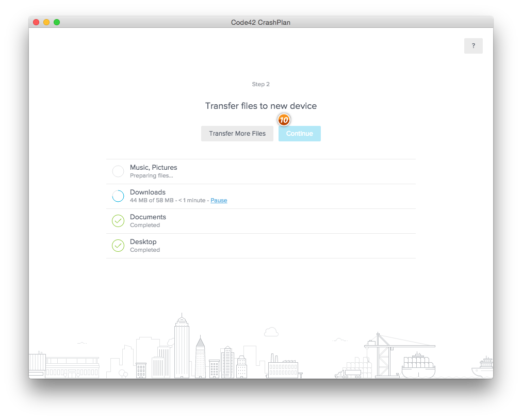The width and height of the screenshot is (522, 420).
Task: Maximize the window with the green button
Action: 57,22
